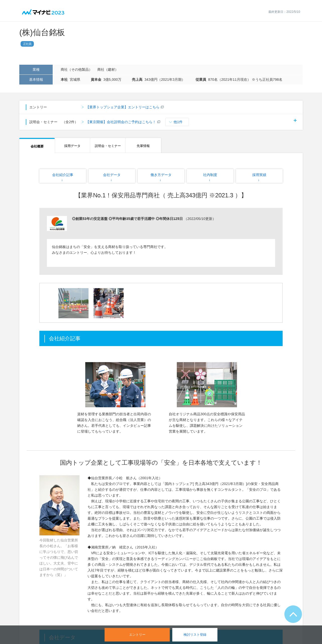Click the 仙台銘板 company logo image

click(x=57, y=223)
